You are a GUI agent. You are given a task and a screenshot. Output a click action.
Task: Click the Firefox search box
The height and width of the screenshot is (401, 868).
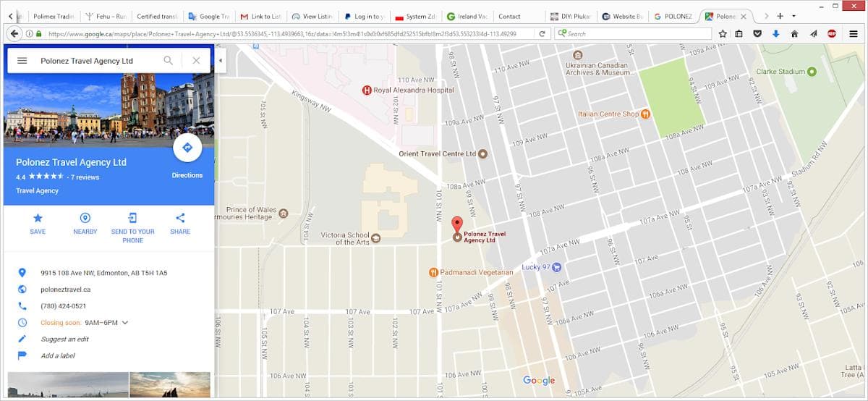point(634,33)
